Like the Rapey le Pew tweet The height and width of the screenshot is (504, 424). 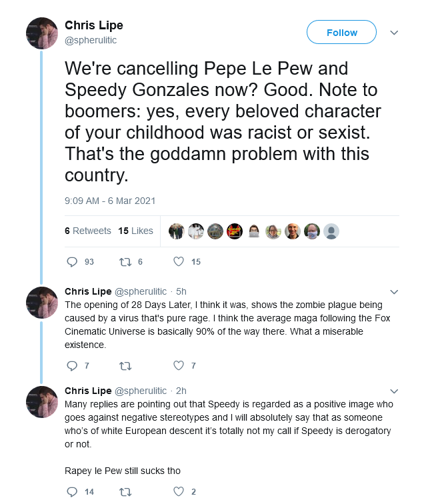(179, 491)
